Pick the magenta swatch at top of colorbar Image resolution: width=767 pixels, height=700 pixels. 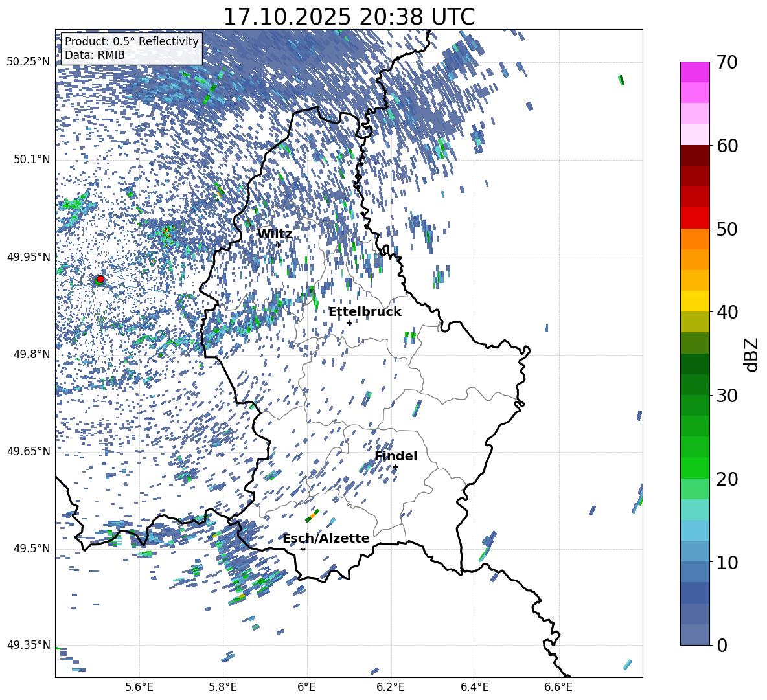click(x=694, y=72)
